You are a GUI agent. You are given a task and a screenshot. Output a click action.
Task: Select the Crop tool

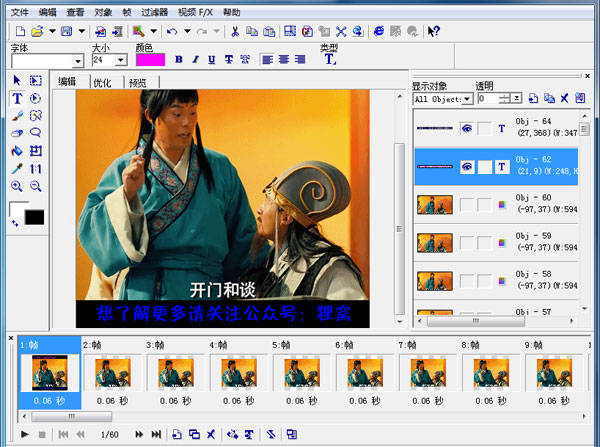(x=36, y=151)
